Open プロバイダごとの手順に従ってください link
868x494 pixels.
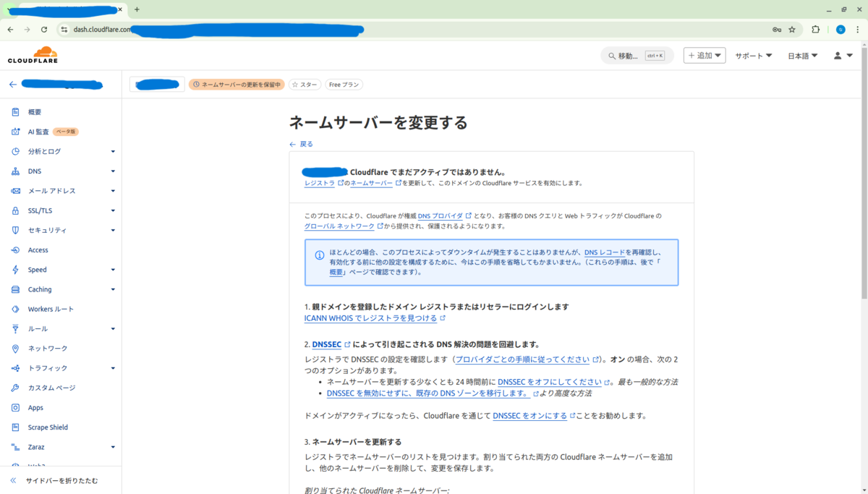pos(523,359)
